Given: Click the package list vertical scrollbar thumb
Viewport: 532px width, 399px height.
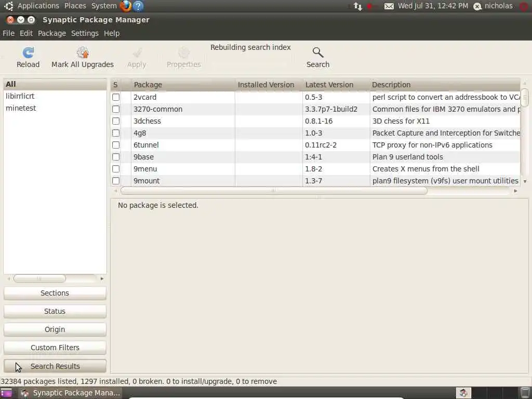Looking at the screenshot, I should (x=525, y=98).
